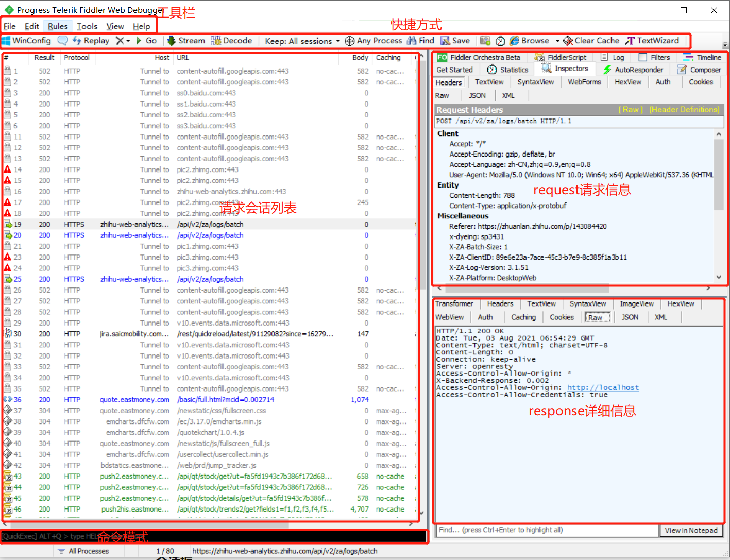Select the Miscellaneous header group
The width and height of the screenshot is (730, 560).
[463, 216]
